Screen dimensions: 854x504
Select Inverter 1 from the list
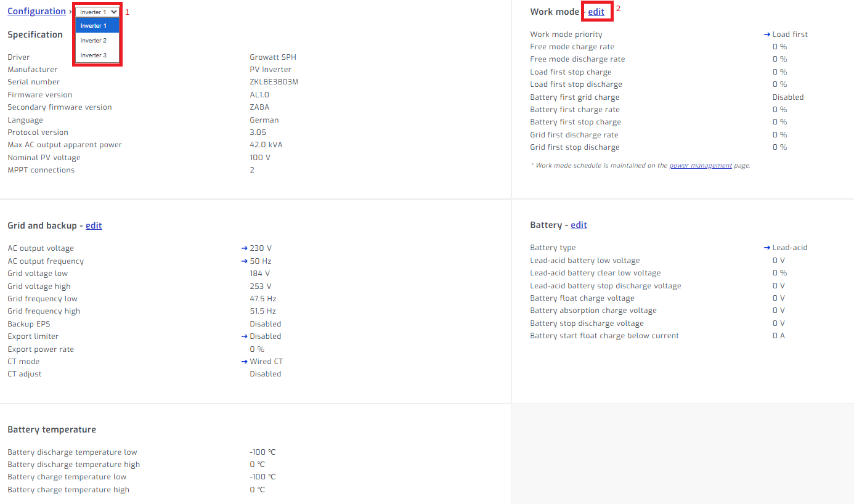(x=94, y=26)
